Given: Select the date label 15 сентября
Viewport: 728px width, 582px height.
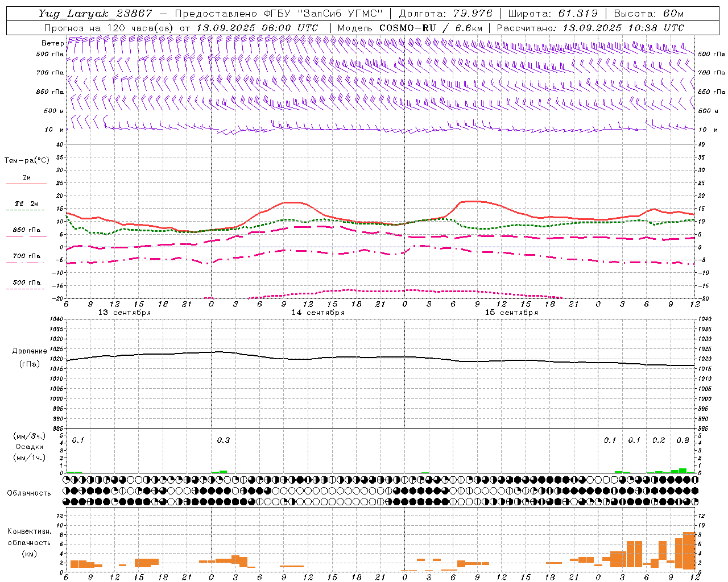Looking at the screenshot, I should tap(511, 313).
